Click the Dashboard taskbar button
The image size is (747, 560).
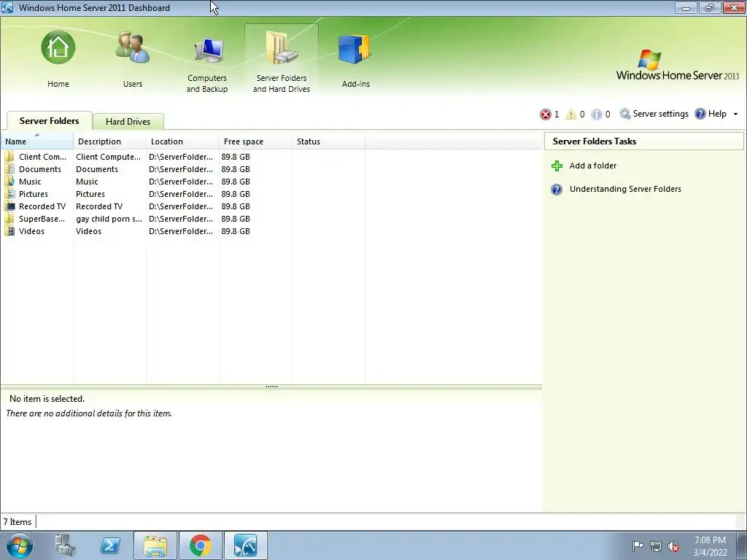point(246,545)
